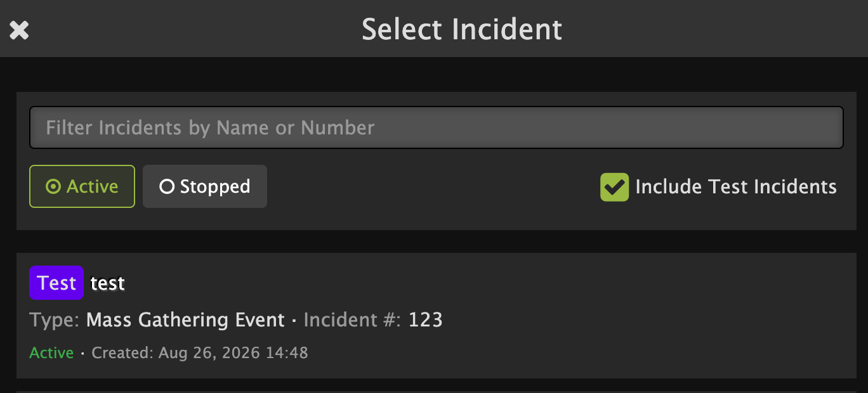Focus the Filter Incidents by Name field

[437, 127]
